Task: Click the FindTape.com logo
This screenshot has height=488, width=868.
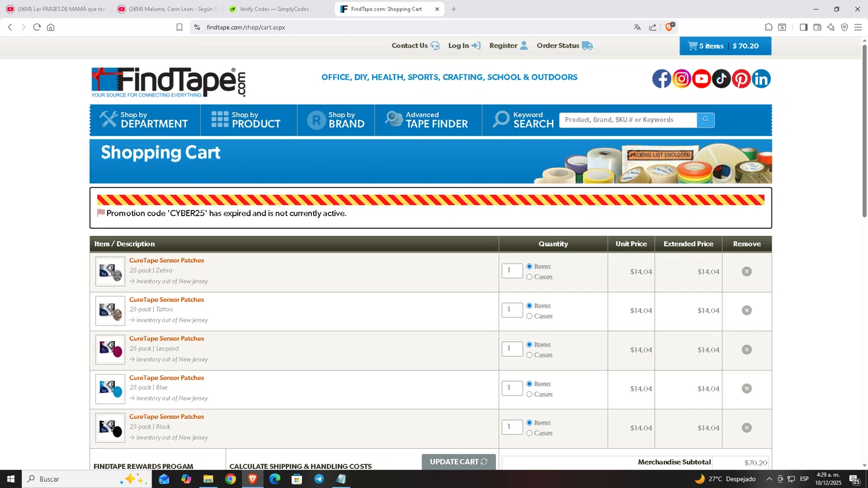Action: click(x=168, y=82)
